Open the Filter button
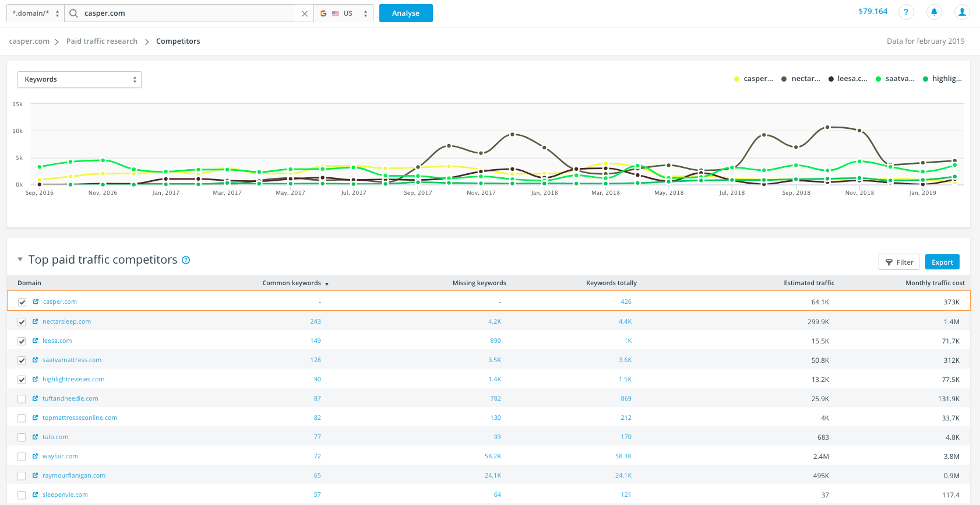Viewport: 980px width, 505px height. (x=899, y=262)
